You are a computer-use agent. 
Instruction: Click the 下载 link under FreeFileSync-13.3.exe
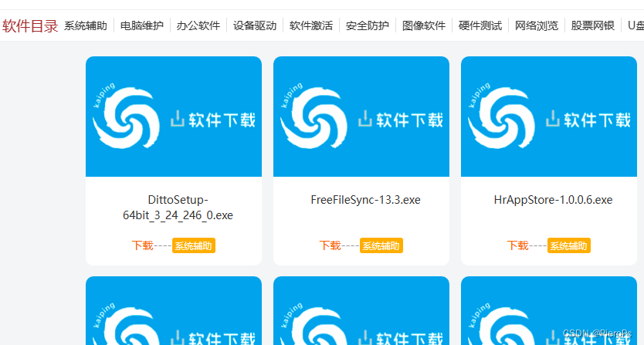(330, 245)
